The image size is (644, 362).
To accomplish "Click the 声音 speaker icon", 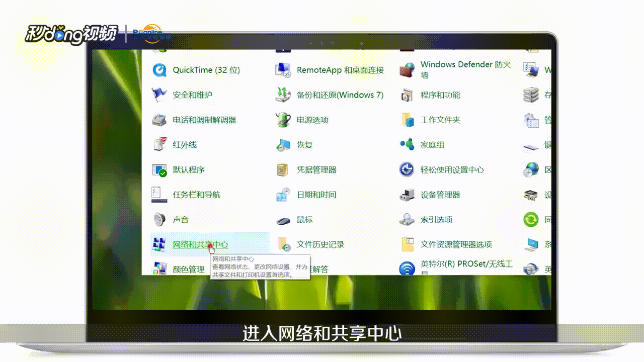I will click(159, 219).
